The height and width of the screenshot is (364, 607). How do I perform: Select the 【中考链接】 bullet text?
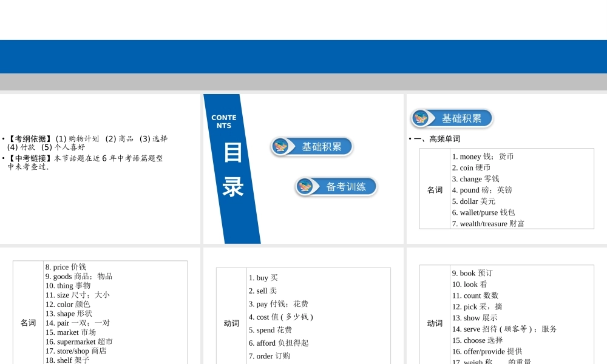[x=85, y=163]
